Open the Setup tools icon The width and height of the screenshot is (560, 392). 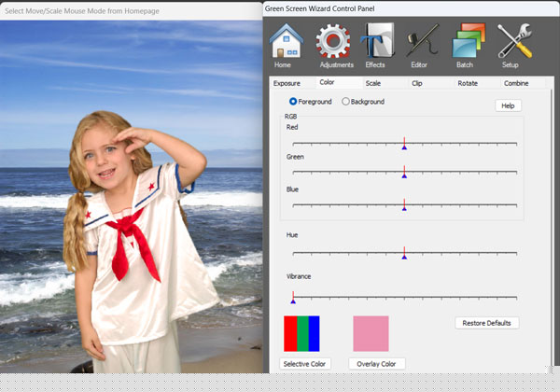tap(514, 41)
